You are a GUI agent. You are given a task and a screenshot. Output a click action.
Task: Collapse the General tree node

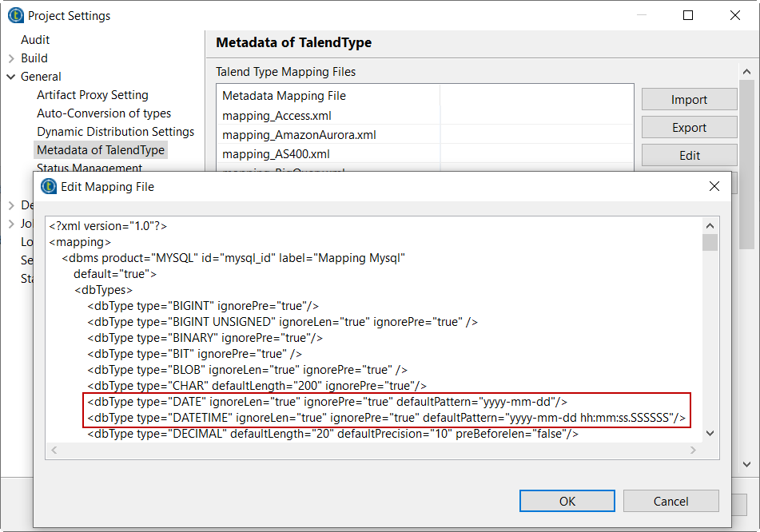point(11,77)
